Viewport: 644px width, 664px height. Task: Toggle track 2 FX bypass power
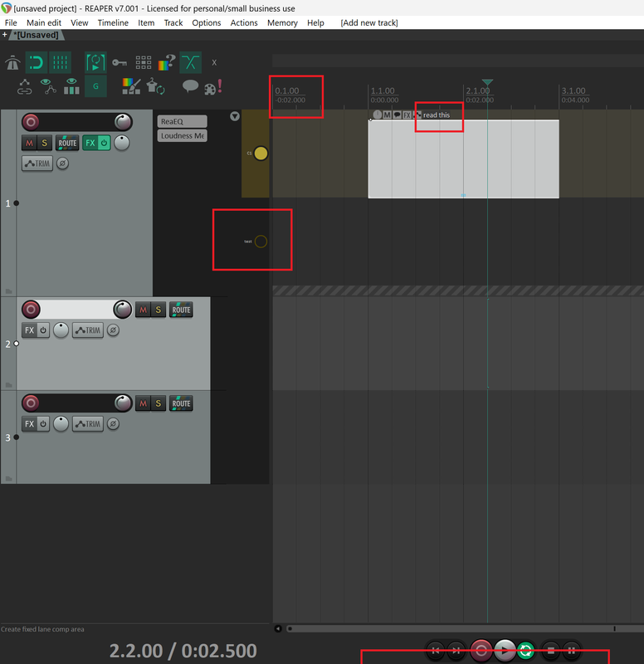pos(43,330)
